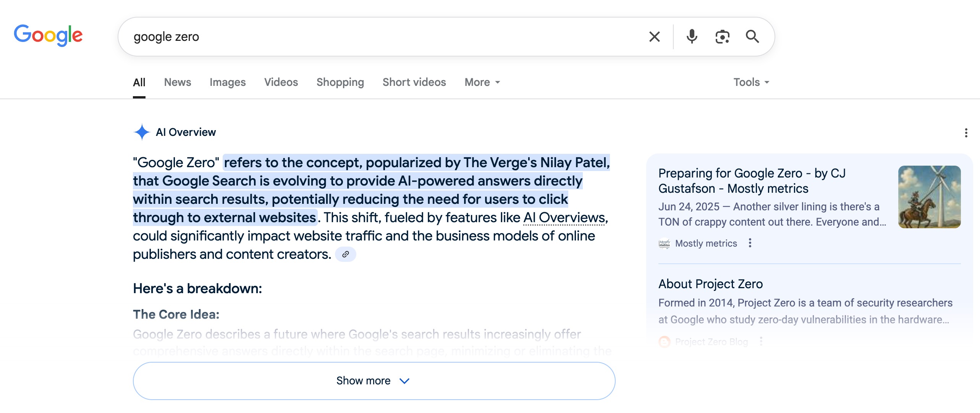Select the All tab
This screenshot has height=413, width=980.
(x=139, y=82)
